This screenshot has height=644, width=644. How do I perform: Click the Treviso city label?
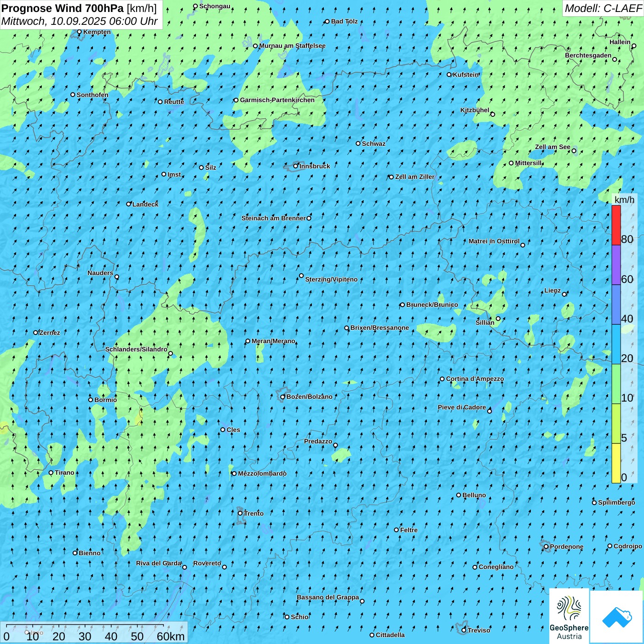(479, 630)
